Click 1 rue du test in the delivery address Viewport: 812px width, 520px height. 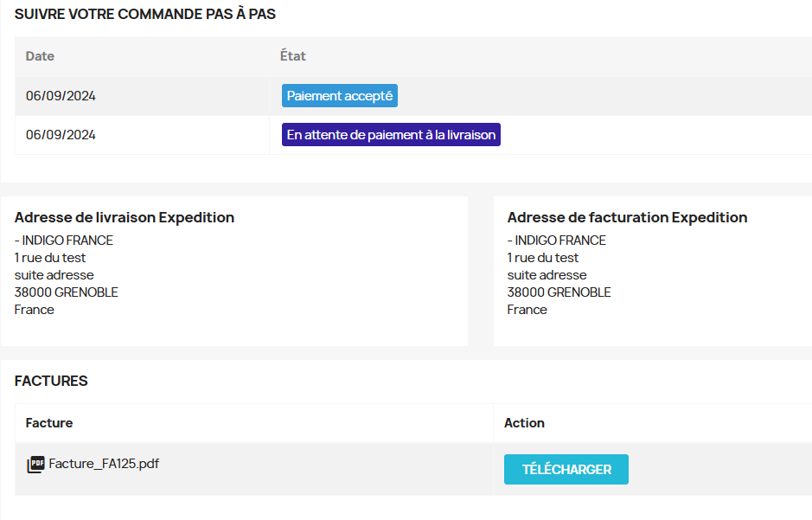[49, 258]
